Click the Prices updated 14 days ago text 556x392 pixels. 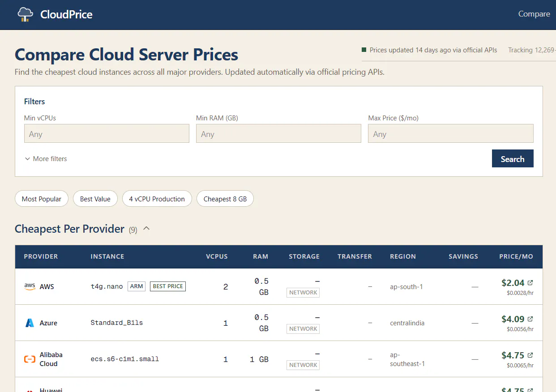[433, 50]
